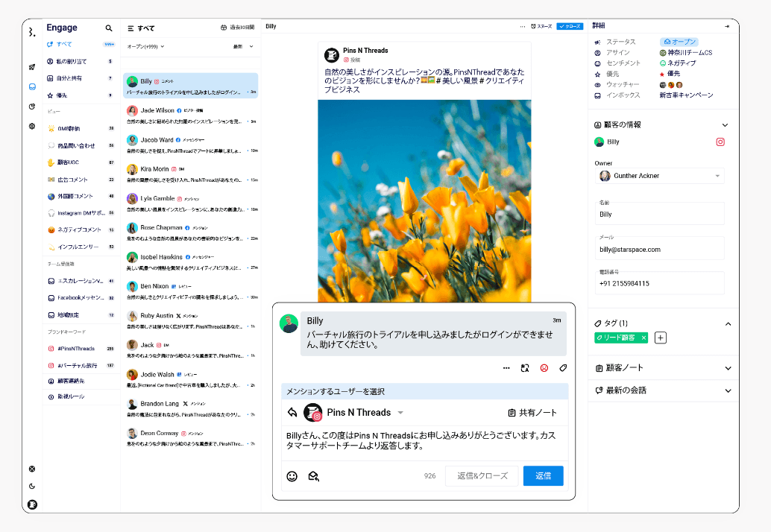Click the red sentiment face icon under message
771x532 pixels.
point(544,367)
